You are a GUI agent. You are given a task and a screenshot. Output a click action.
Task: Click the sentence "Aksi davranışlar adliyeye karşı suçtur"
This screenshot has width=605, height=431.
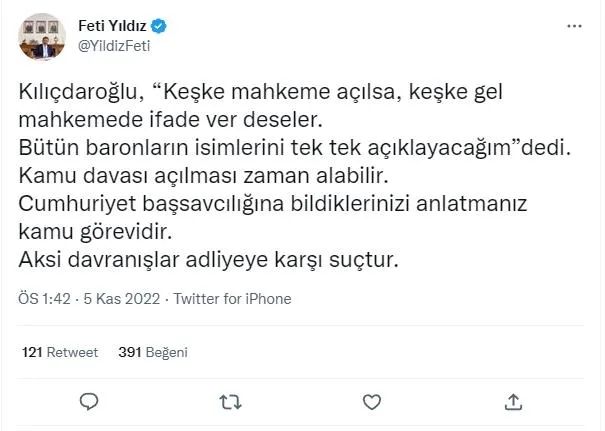[x=210, y=260]
